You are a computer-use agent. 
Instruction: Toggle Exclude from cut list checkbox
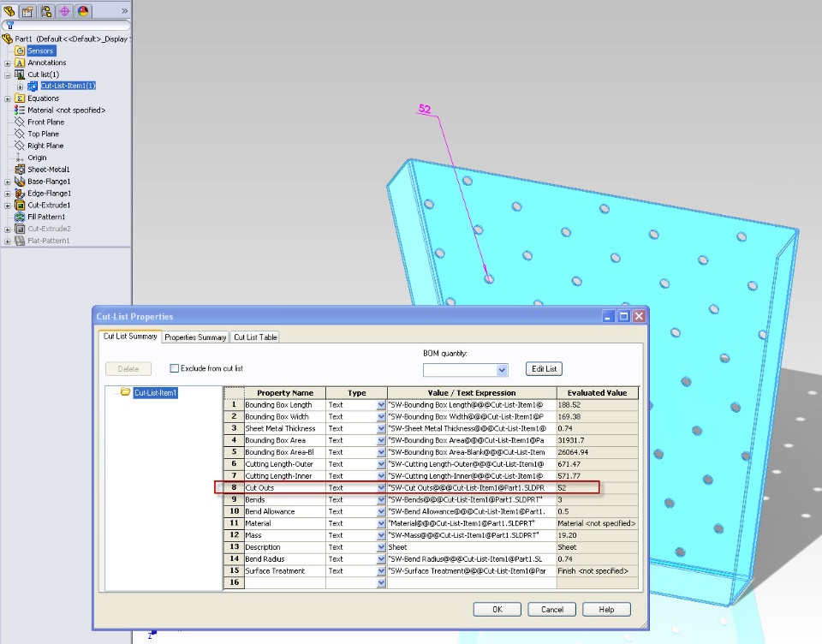174,368
